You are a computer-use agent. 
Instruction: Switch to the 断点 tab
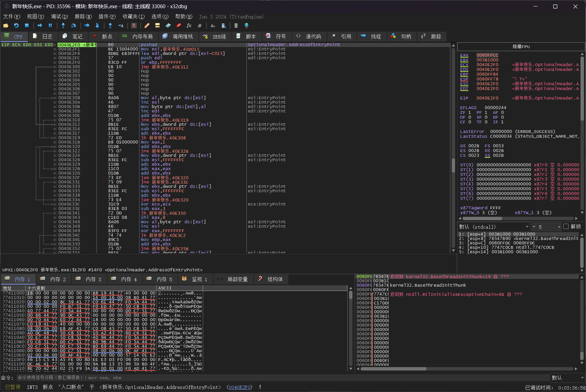(103, 36)
